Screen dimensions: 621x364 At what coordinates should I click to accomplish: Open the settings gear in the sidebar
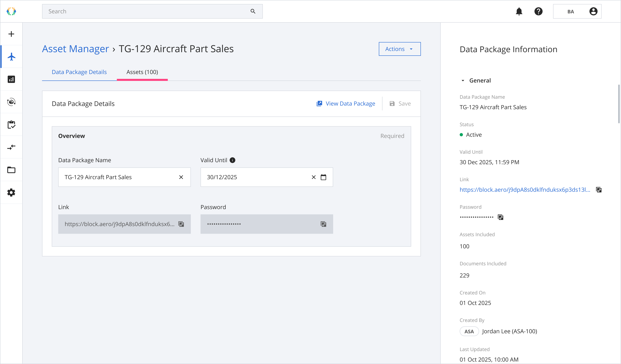click(x=11, y=193)
